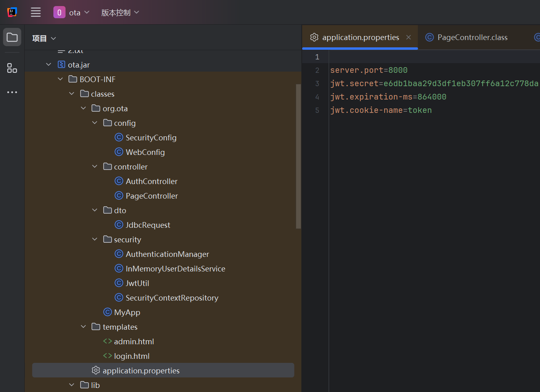Viewport: 540px width, 392px height.
Task: Open the MyApp class
Action: point(127,312)
